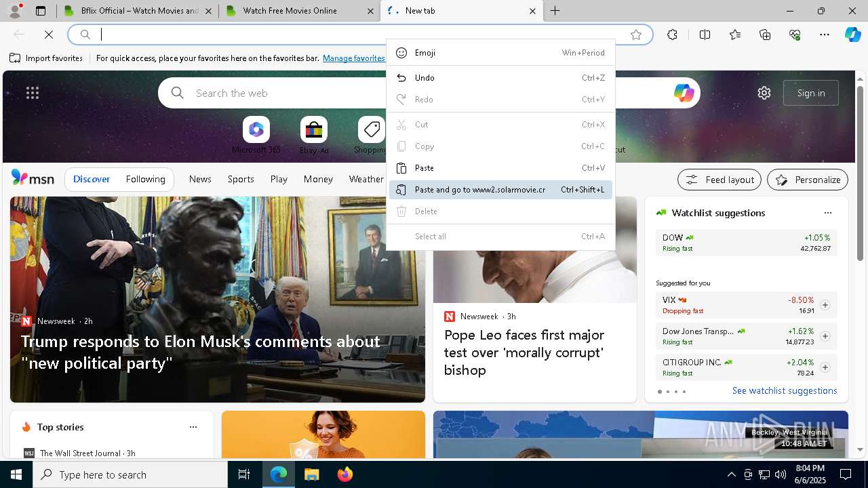Open the Favorites hub icon

pyautogui.click(x=735, y=35)
